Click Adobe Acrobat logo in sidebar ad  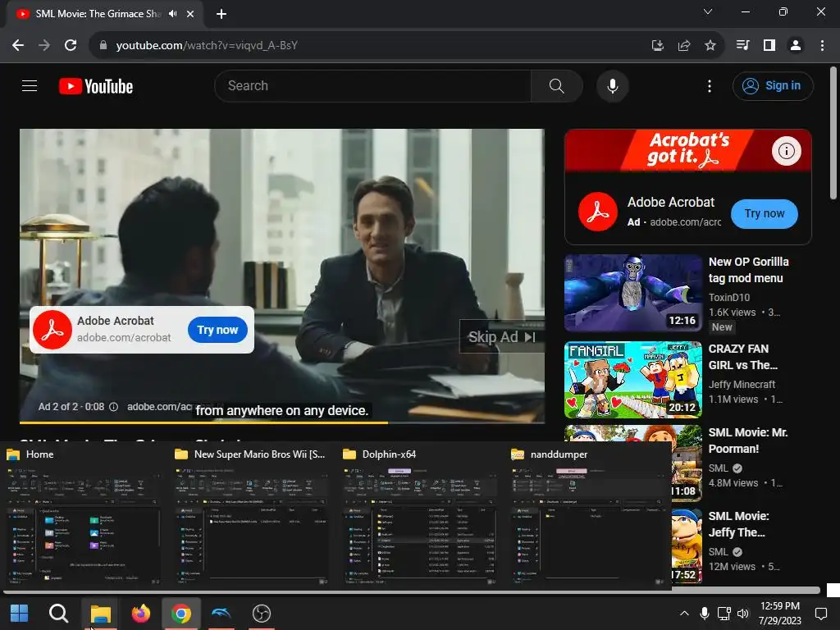click(x=598, y=212)
